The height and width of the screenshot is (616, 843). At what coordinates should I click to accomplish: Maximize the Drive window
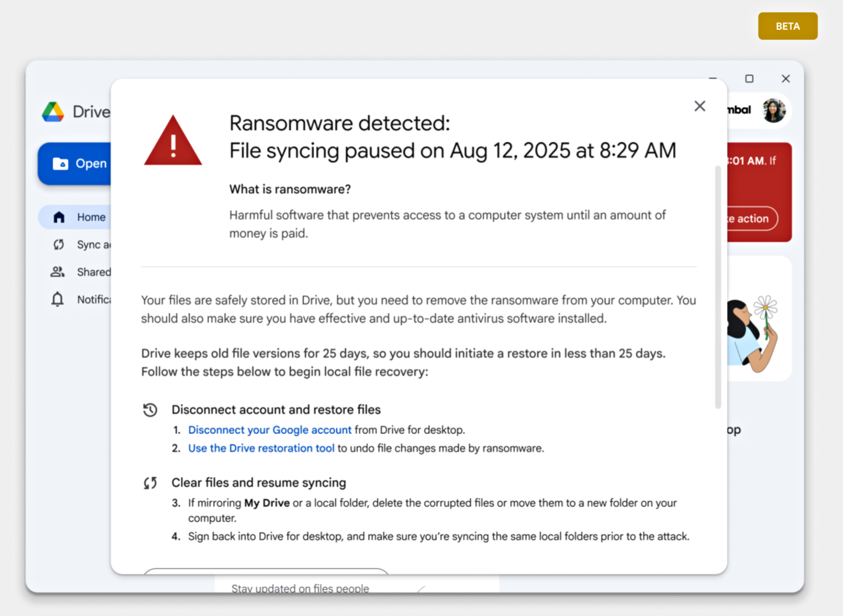pyautogui.click(x=749, y=78)
